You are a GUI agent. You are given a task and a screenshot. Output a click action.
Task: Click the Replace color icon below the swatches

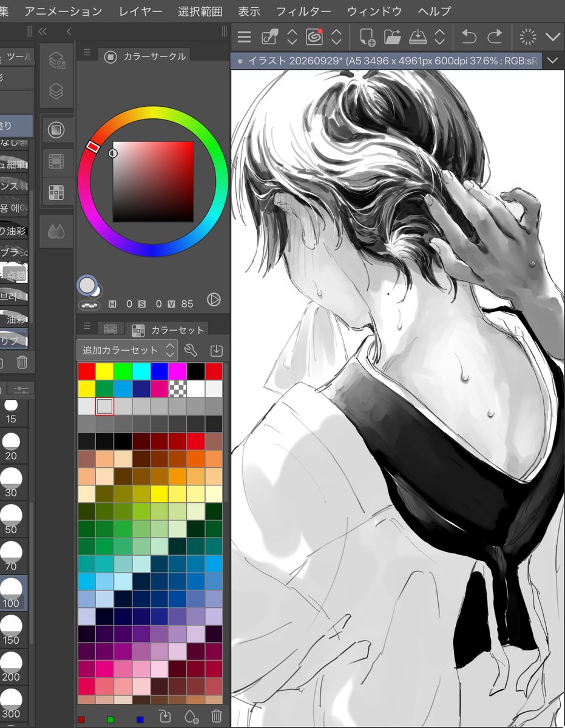pos(165,716)
